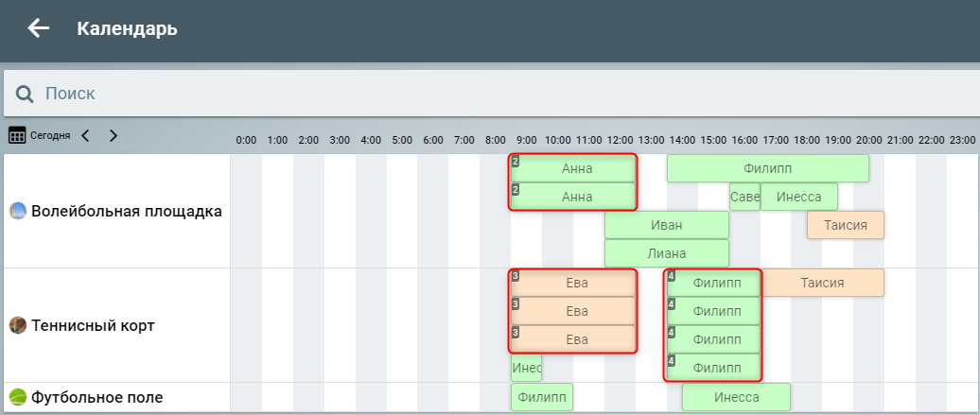Click the Футбольное поле resource icon
Viewport: 980px width, 415px height.
coord(18,397)
